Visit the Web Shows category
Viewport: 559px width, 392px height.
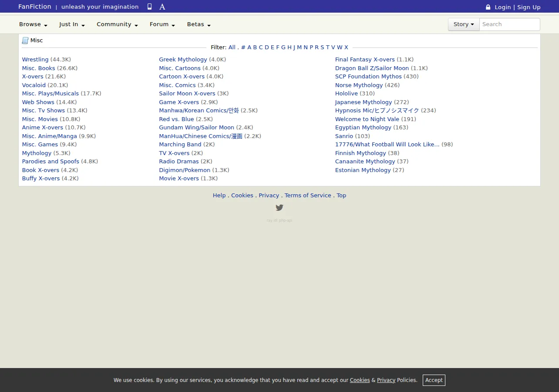[x=38, y=102]
